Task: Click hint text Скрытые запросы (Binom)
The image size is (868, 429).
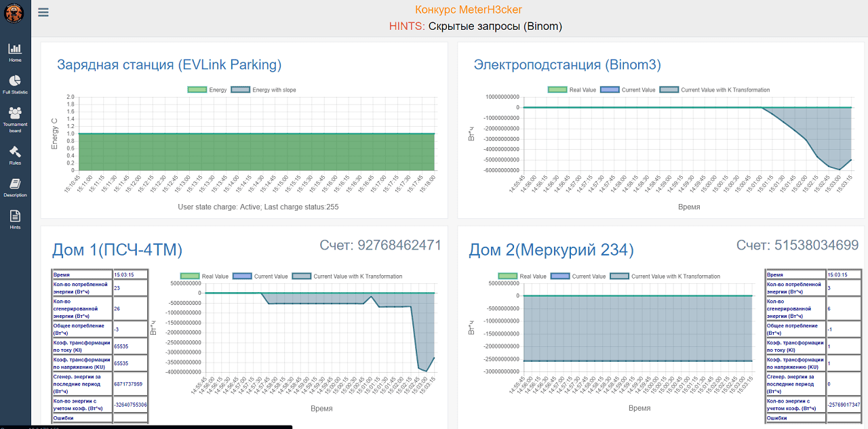Action: pos(495,26)
